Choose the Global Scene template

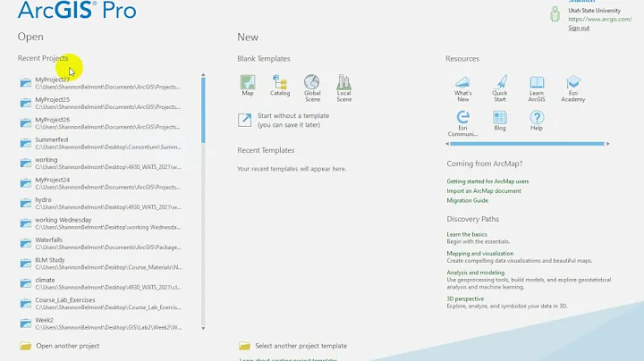[x=312, y=88]
